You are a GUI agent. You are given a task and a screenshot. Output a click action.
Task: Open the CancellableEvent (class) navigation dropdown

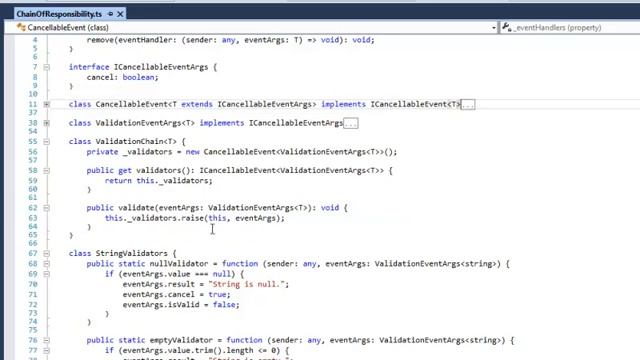click(251, 27)
